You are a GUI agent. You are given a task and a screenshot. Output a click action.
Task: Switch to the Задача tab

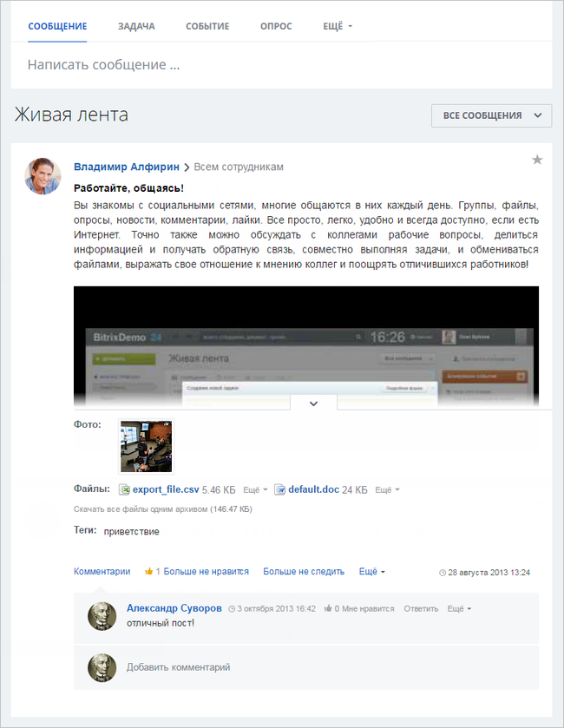tap(136, 26)
